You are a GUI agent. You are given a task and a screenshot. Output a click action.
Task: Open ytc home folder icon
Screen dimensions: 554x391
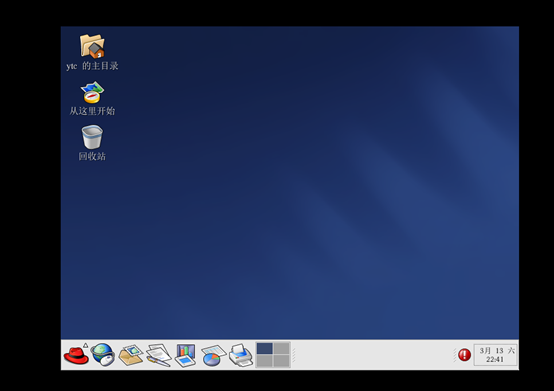pos(92,46)
